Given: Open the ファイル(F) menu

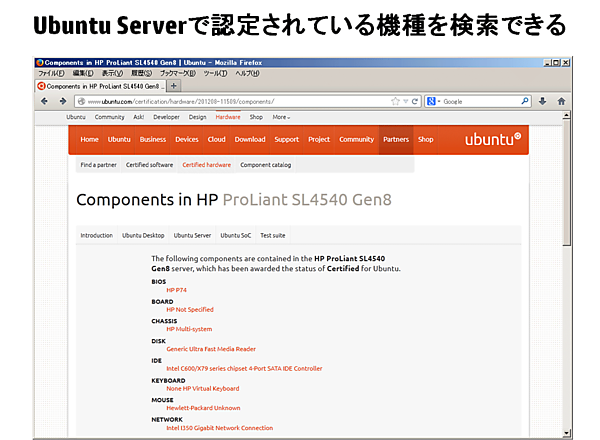Looking at the screenshot, I should pyautogui.click(x=51, y=73).
